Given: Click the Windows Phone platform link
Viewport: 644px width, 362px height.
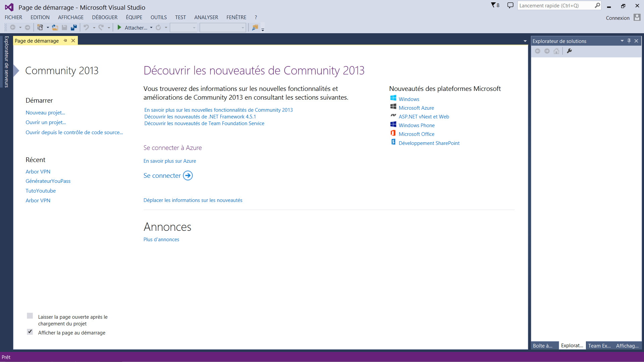Looking at the screenshot, I should click(416, 125).
